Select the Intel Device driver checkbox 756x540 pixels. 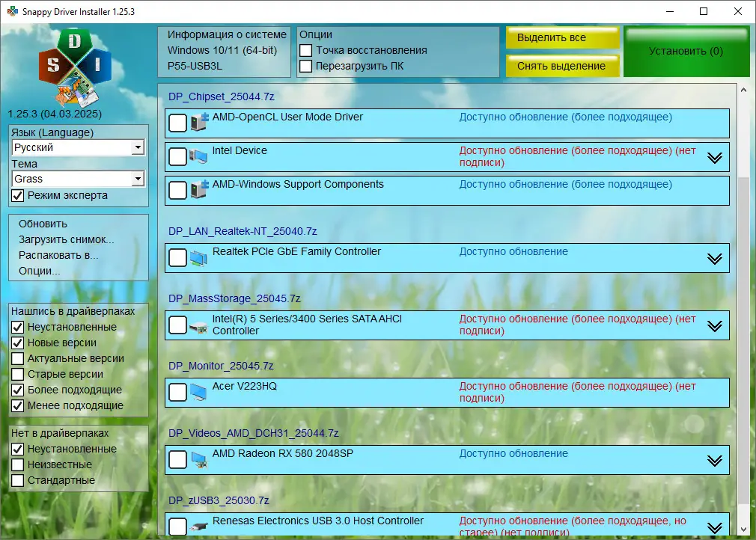pyautogui.click(x=177, y=156)
